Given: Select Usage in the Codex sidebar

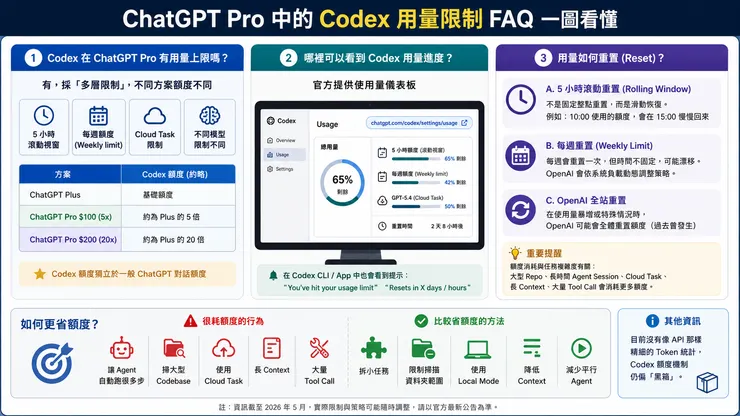Looking at the screenshot, I should coord(285,154).
